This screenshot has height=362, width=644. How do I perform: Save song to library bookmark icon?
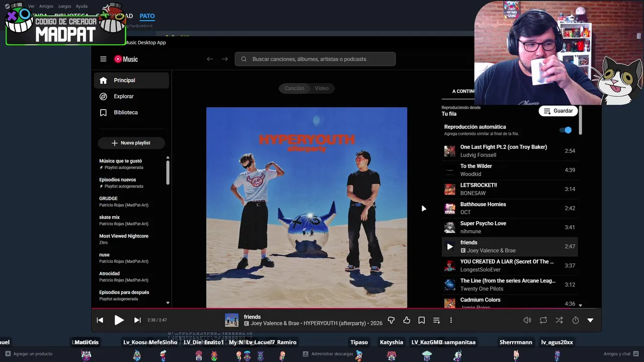422,320
